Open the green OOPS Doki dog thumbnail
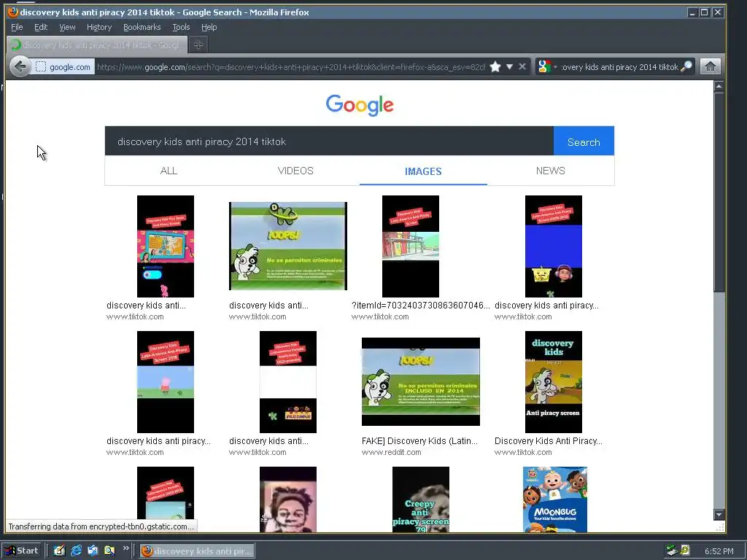This screenshot has height=560, width=747. point(287,246)
